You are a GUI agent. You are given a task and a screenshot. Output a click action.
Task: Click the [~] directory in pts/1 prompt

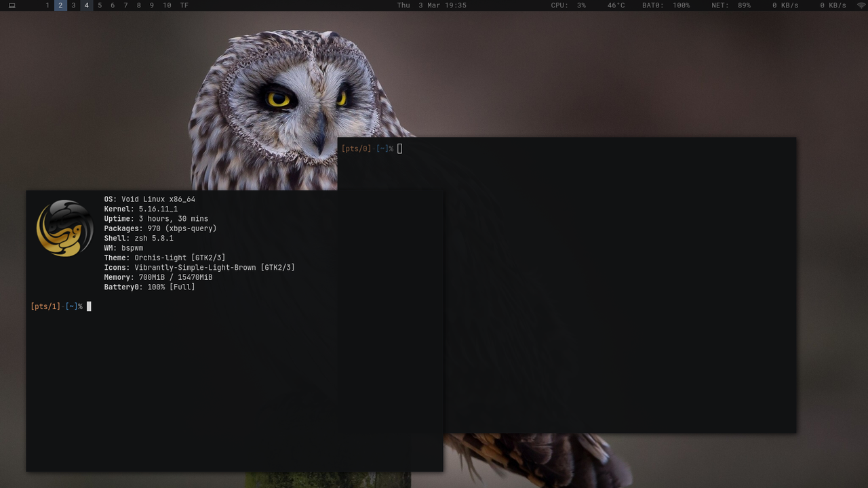72,306
